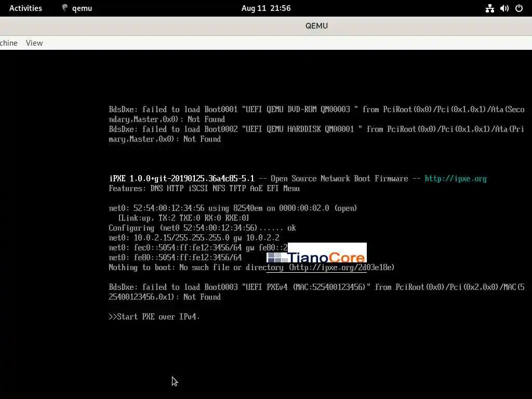Click the 'net0: 10.0.2.15/255.255.255.0 gw 10.0.2.2' line

point(194,238)
